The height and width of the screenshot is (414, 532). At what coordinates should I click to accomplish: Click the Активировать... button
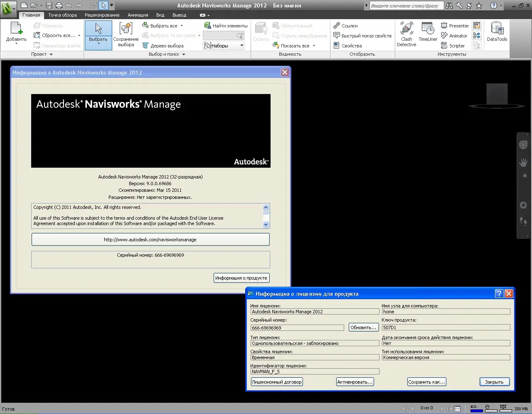click(x=355, y=382)
